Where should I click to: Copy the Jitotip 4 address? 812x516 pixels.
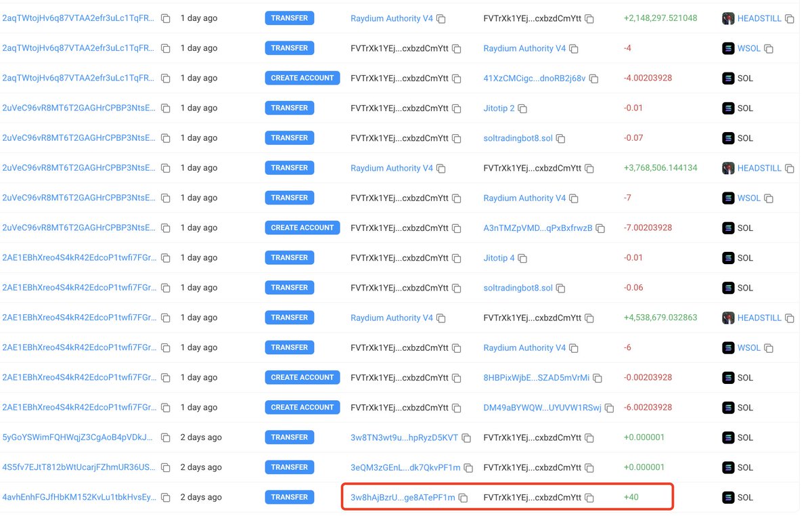point(522,258)
